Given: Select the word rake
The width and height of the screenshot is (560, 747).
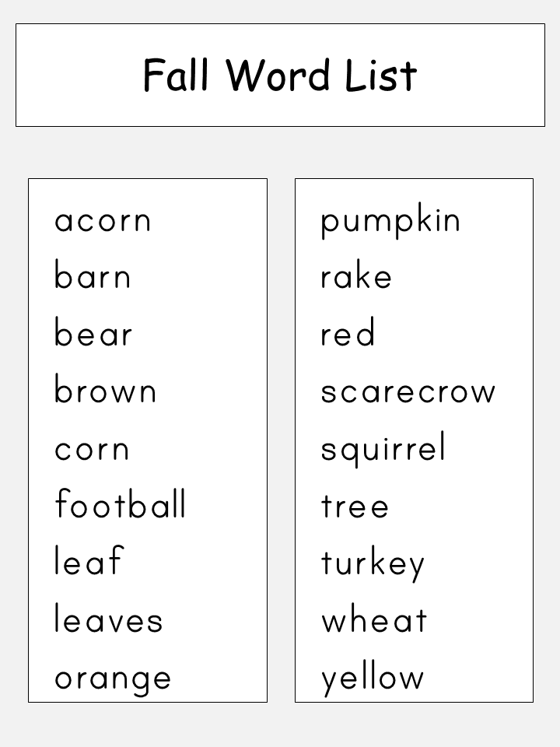Looking at the screenshot, I should (356, 275).
